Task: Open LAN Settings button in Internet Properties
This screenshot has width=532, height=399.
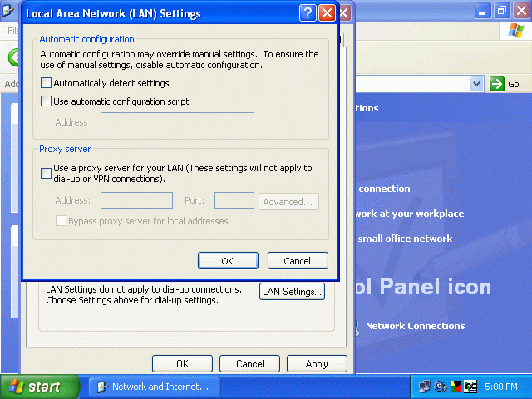Action: (292, 292)
